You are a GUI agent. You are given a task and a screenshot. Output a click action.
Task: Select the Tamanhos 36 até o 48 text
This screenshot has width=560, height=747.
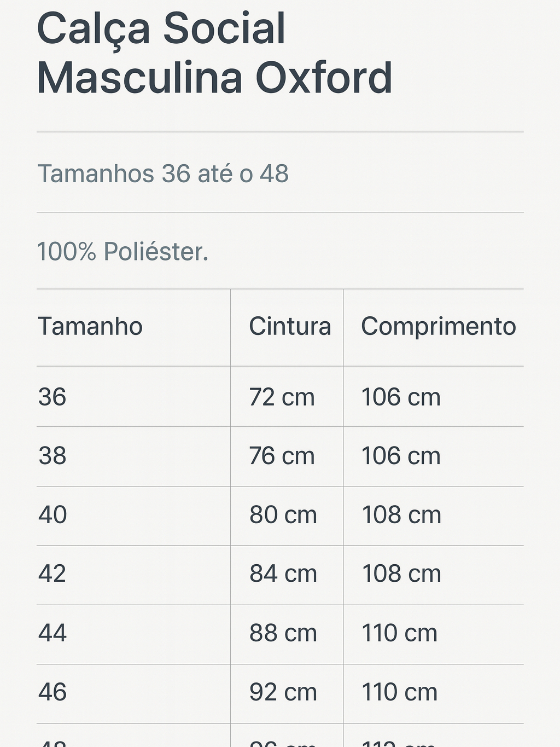pos(162,173)
